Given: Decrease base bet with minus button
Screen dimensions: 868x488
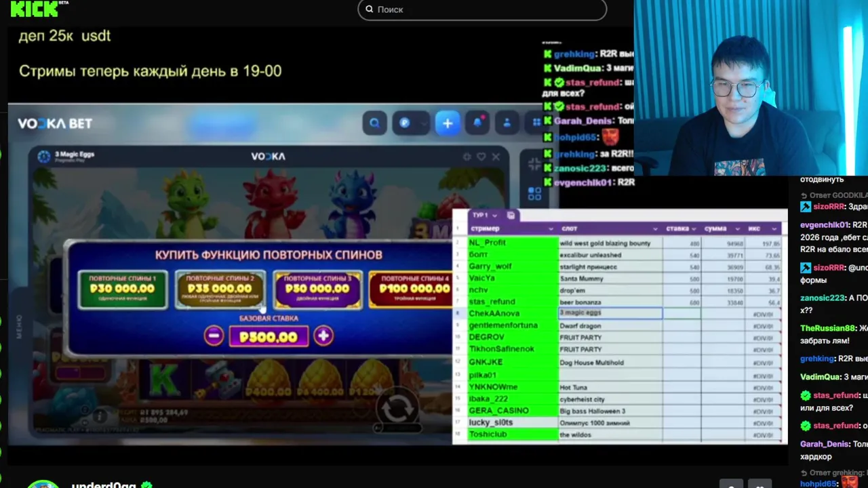Looking at the screenshot, I should (214, 335).
